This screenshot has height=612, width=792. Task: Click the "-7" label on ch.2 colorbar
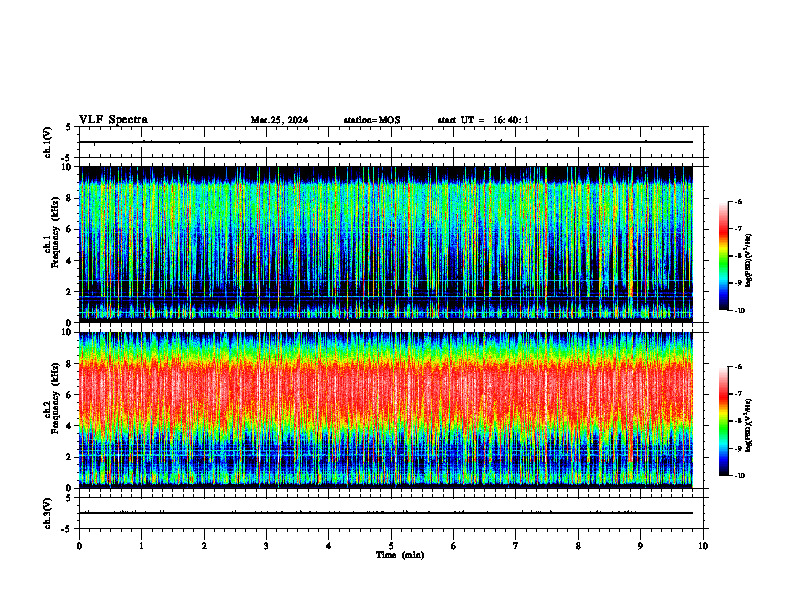point(739,394)
